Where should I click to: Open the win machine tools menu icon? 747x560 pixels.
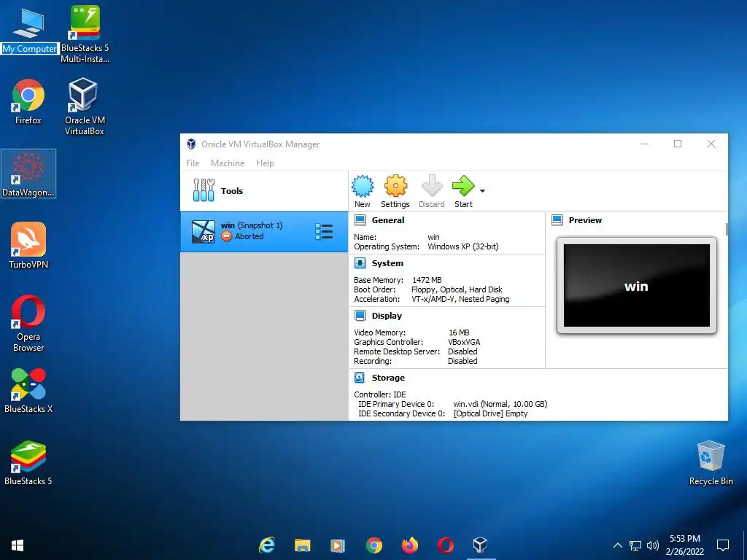pyautogui.click(x=324, y=231)
